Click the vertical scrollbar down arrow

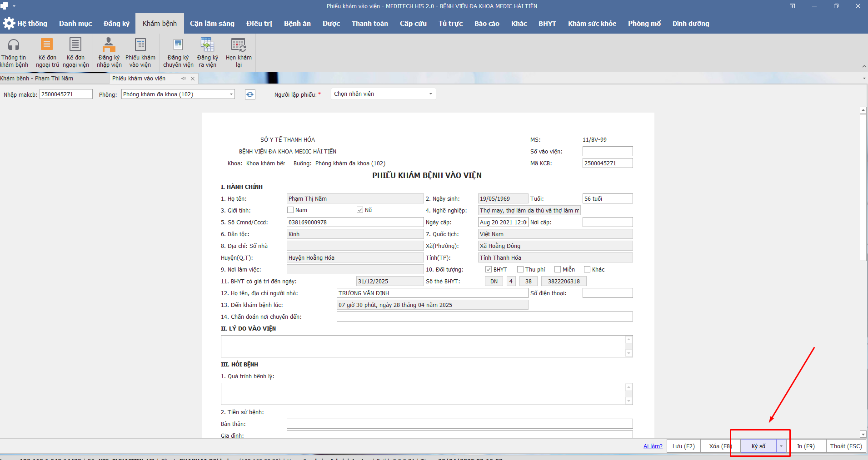click(x=863, y=434)
